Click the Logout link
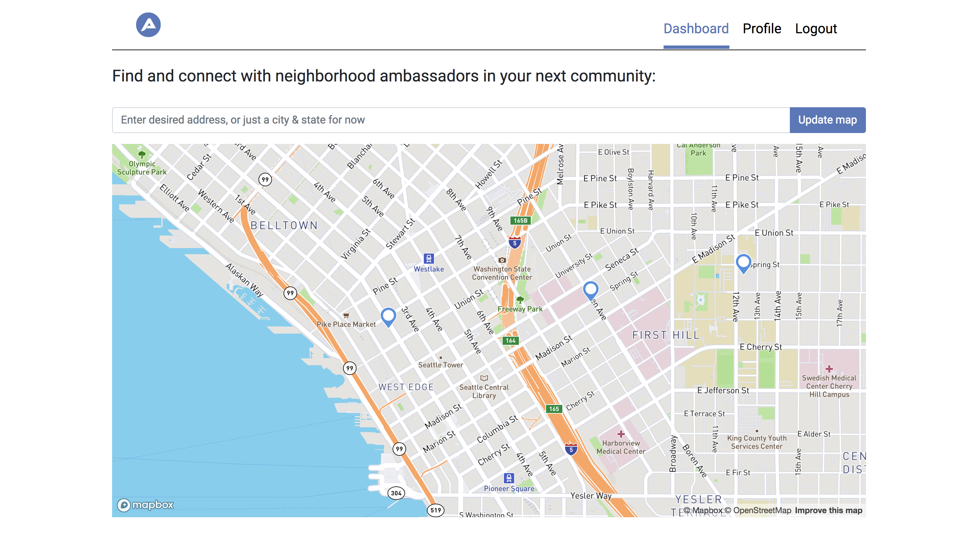The height and width of the screenshot is (560, 978). click(815, 29)
